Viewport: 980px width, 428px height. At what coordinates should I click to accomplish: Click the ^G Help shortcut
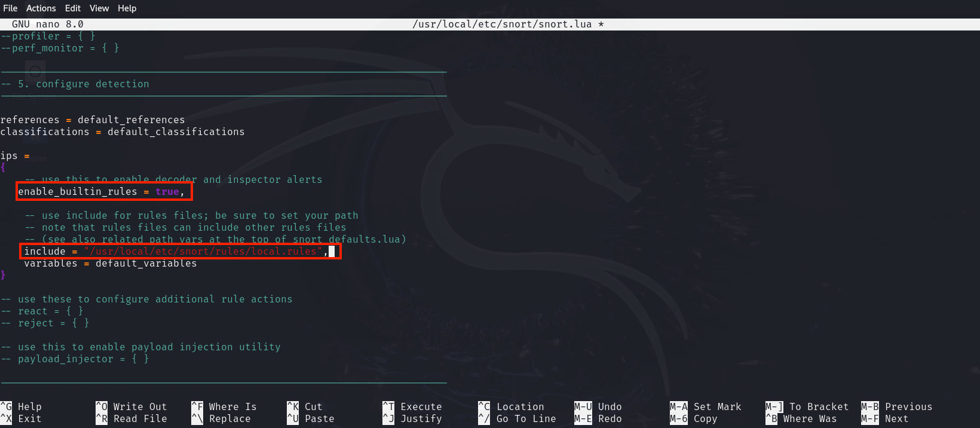[x=22, y=406]
